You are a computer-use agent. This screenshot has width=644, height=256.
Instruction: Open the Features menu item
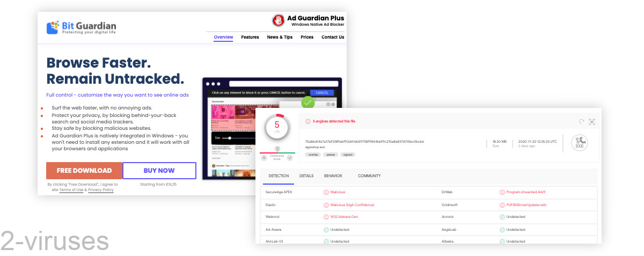point(250,37)
